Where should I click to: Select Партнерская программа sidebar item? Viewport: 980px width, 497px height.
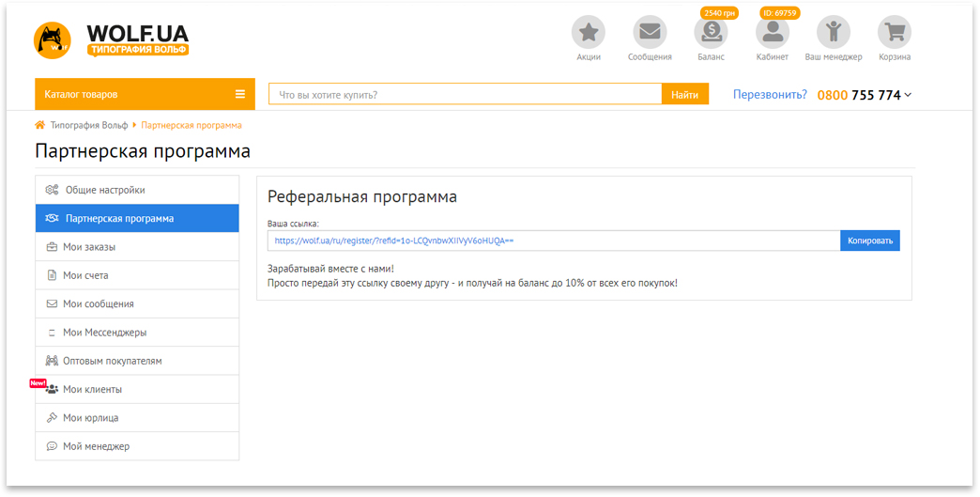click(x=137, y=219)
